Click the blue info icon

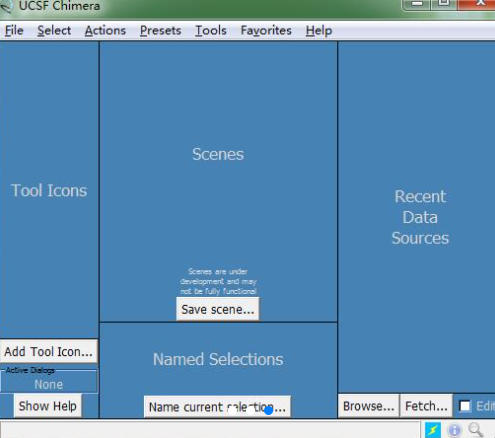454,430
